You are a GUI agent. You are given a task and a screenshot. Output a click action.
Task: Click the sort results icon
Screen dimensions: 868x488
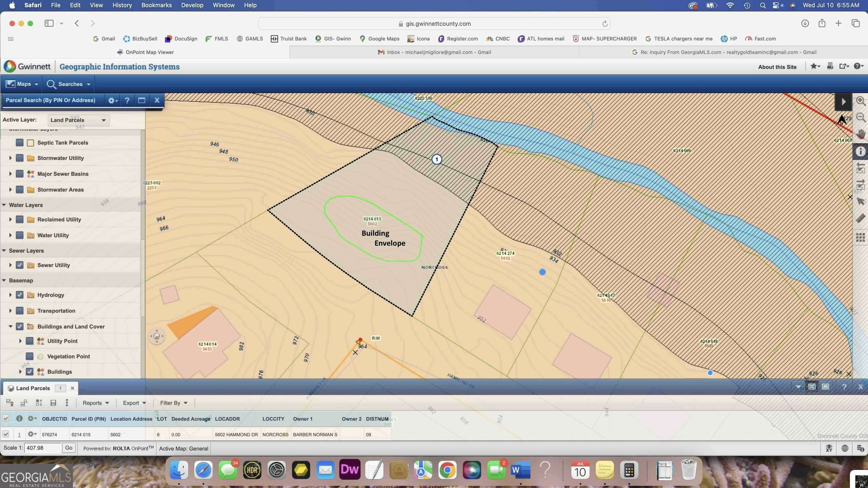pos(39,403)
